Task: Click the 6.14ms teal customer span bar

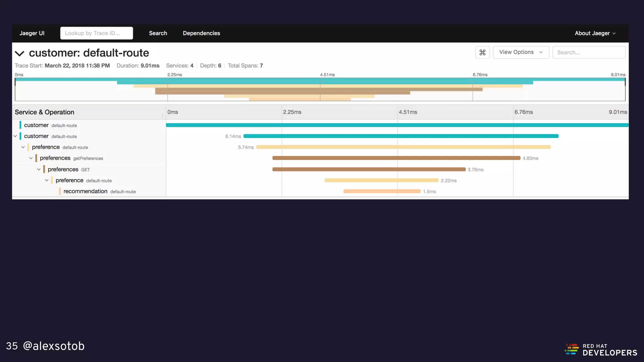Action: 401,136
